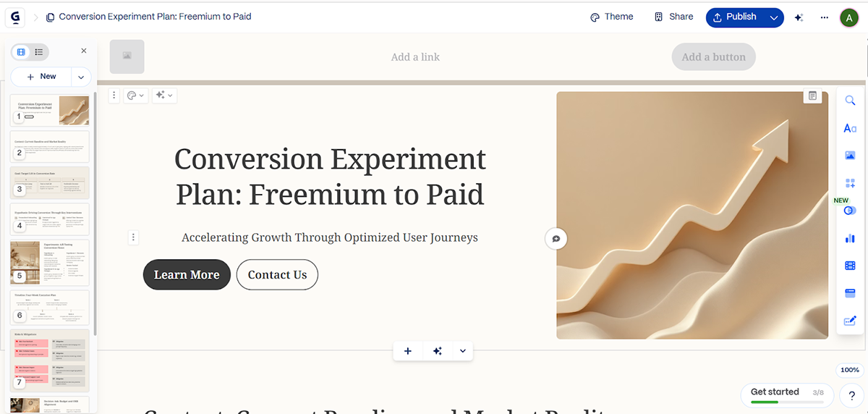868x414 pixels.
Task: Switch to outline list view toggle
Action: (x=39, y=52)
